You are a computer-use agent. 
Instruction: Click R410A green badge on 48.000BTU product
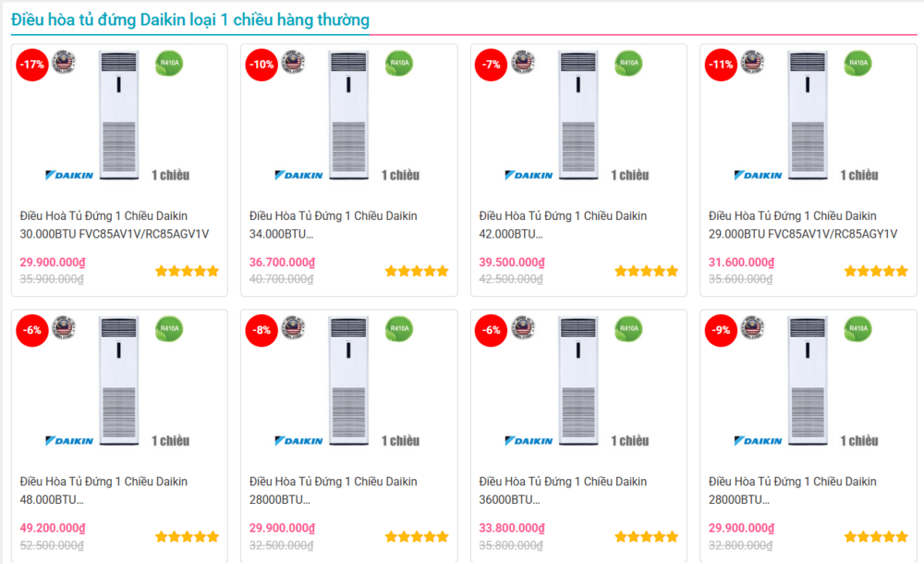point(169,328)
